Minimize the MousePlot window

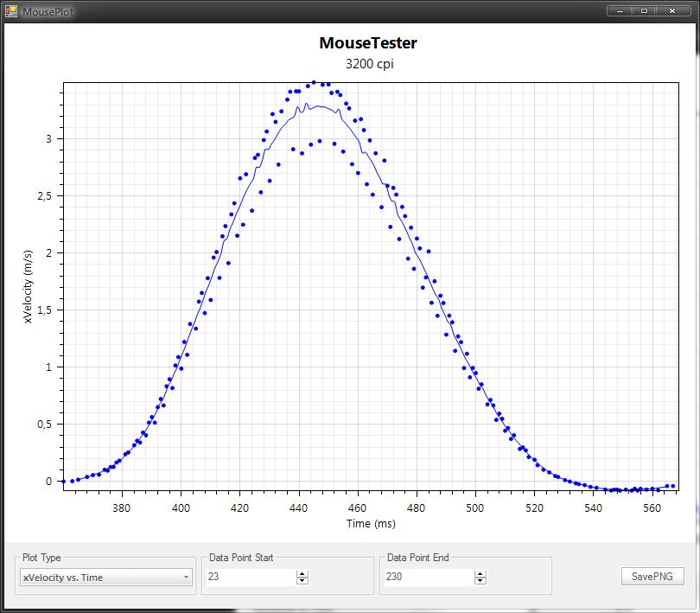click(x=620, y=10)
